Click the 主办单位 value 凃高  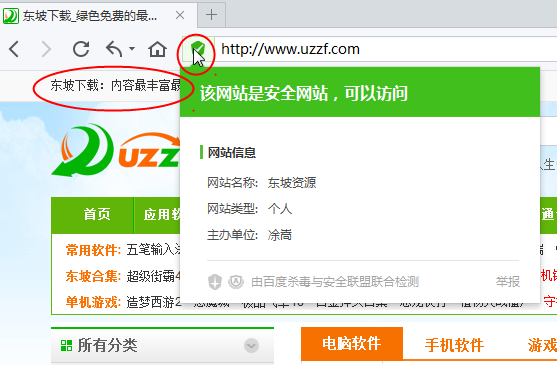pyautogui.click(x=280, y=235)
